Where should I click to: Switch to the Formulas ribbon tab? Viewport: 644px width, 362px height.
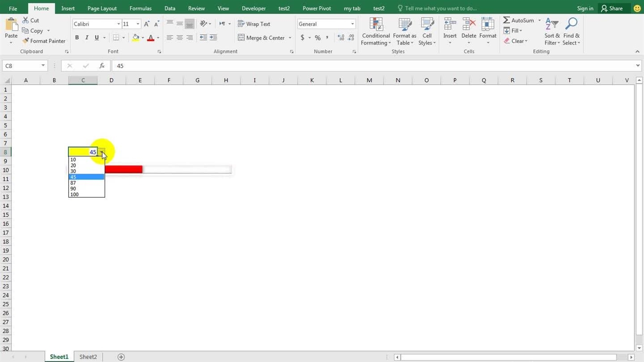tap(140, 9)
